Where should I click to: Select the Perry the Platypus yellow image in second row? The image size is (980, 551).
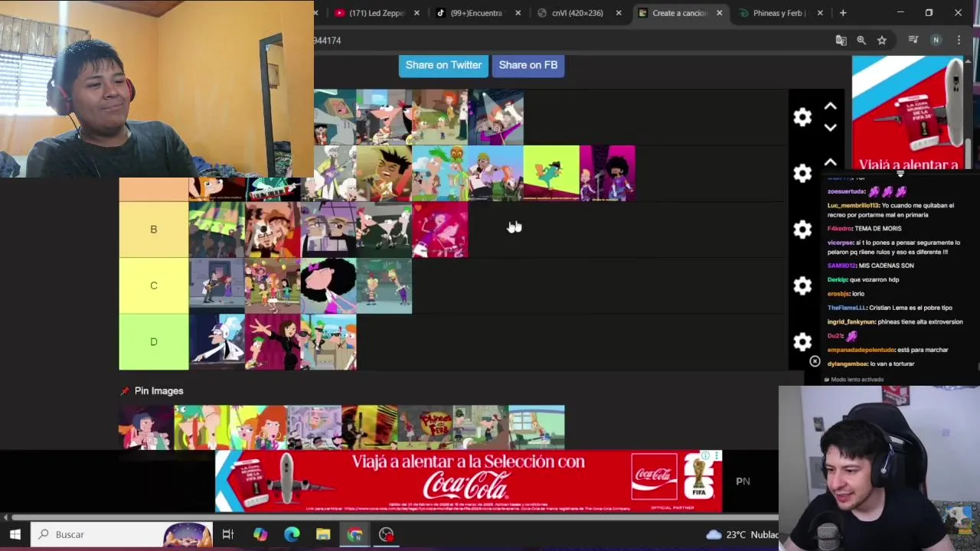(x=551, y=174)
